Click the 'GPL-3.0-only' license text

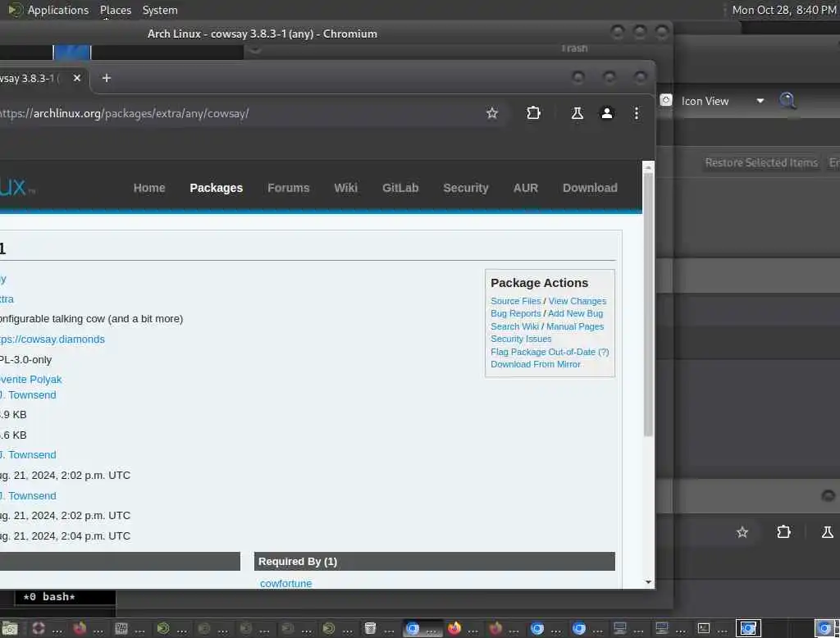25,360
